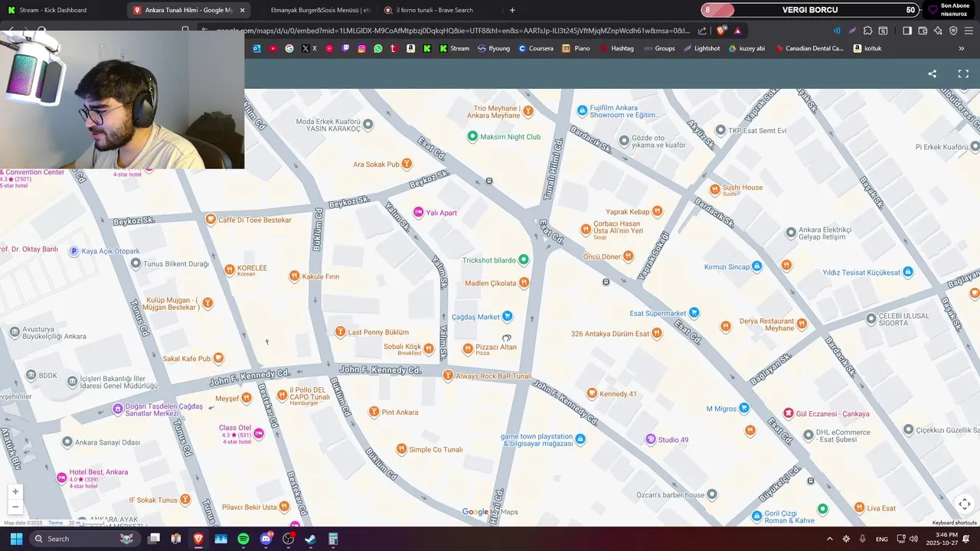Open the browser extensions puzzle icon

pos(867,31)
